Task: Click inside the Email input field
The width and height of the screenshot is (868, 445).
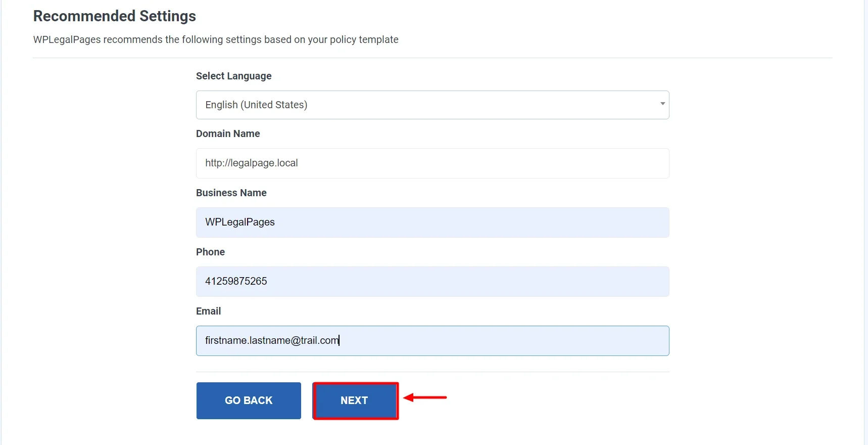Action: [432, 341]
